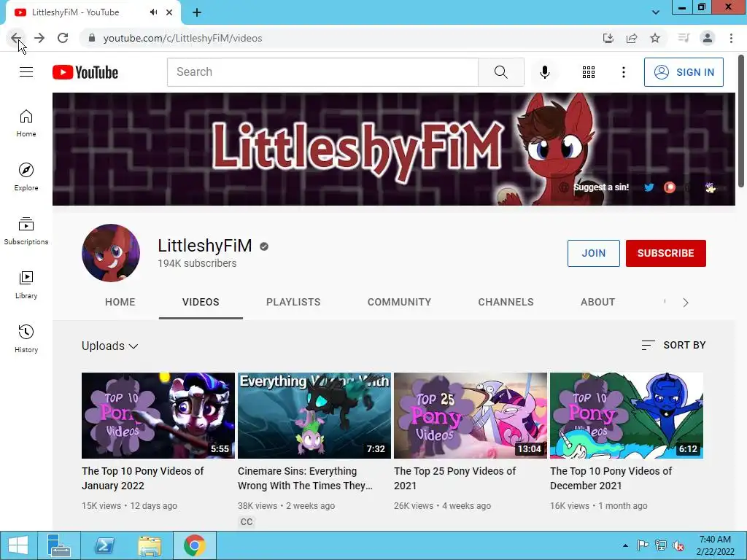Switch to the ABOUT tab
Image resolution: width=747 pixels, height=560 pixels.
click(x=598, y=302)
